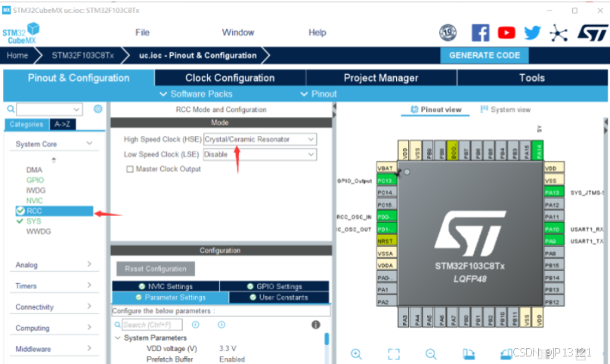Click the Reset Configuration button
Viewport: 610px width, 364px height.
coord(156,269)
